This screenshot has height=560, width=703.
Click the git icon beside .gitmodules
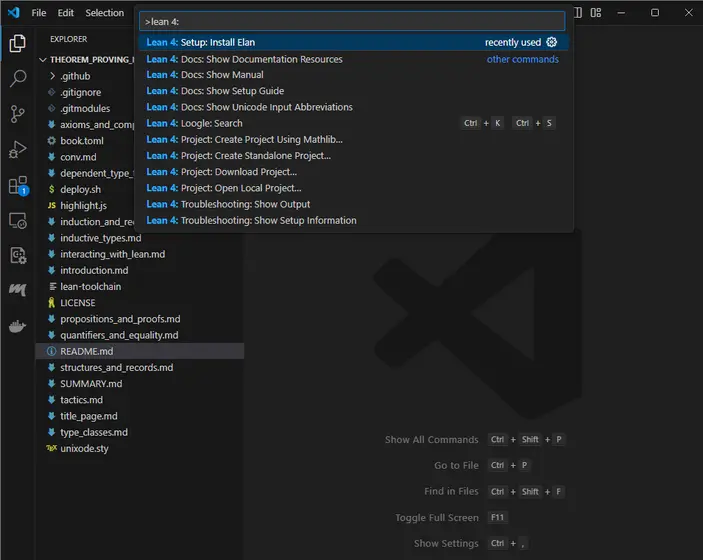52,108
